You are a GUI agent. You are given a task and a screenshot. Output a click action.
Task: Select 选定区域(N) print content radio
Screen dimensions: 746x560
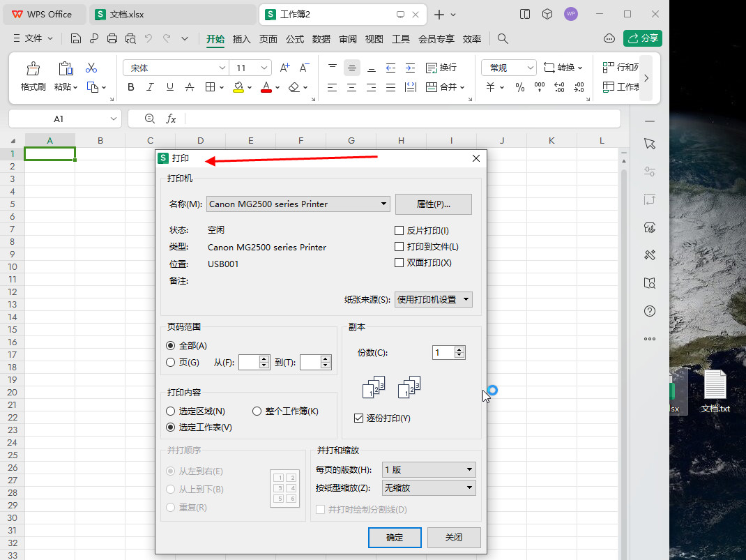pyautogui.click(x=170, y=411)
